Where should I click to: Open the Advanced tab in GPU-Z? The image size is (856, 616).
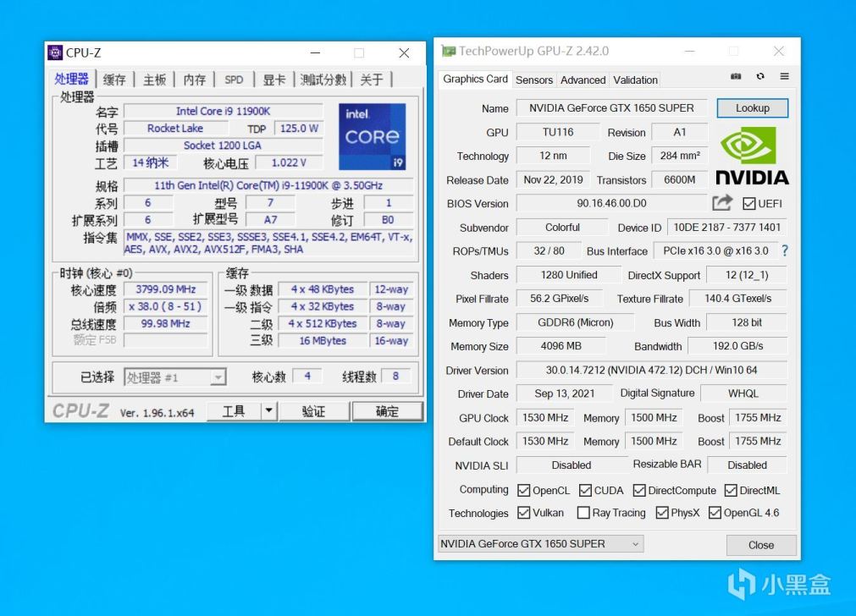click(x=583, y=80)
